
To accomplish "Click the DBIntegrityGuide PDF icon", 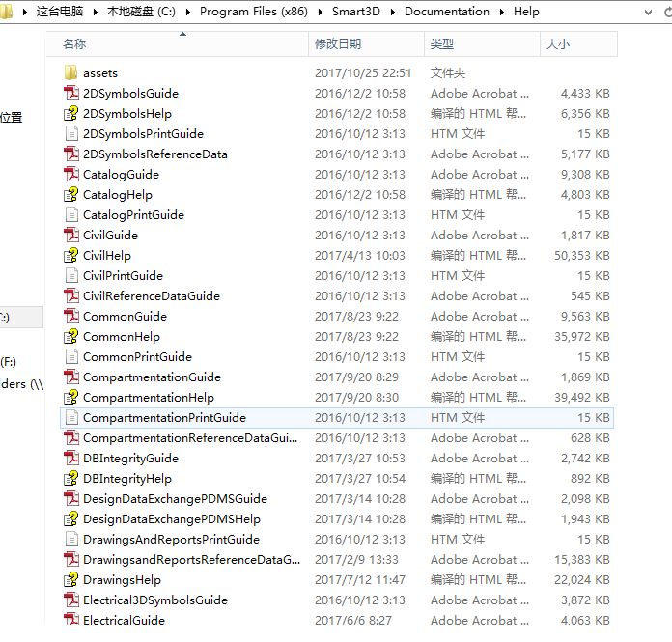I will (x=71, y=459).
